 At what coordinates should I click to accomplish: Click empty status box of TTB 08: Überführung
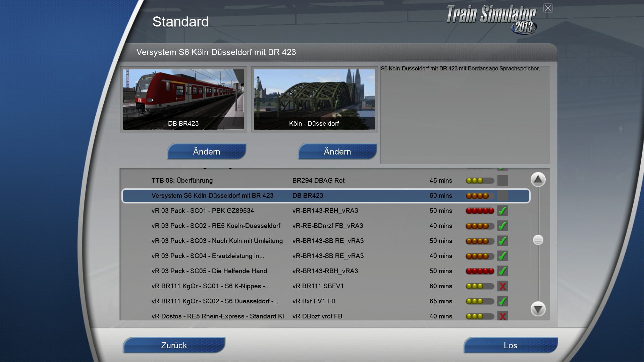(x=502, y=181)
